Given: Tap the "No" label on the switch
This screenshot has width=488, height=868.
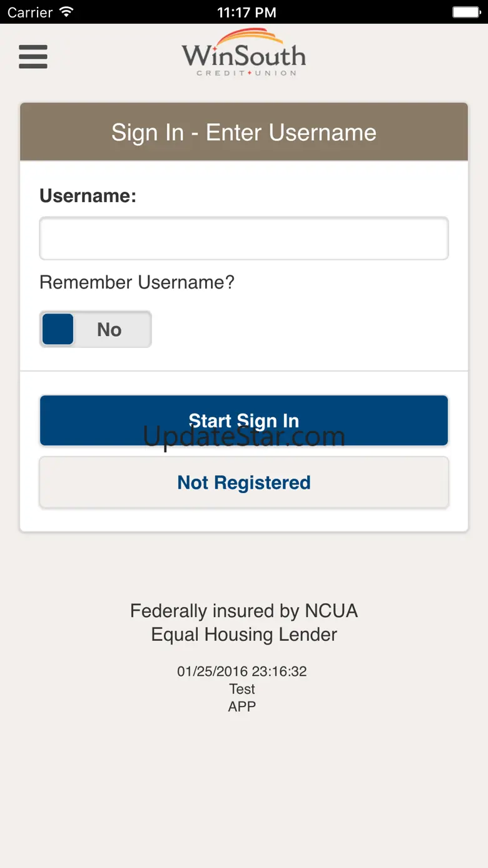Looking at the screenshot, I should [109, 329].
